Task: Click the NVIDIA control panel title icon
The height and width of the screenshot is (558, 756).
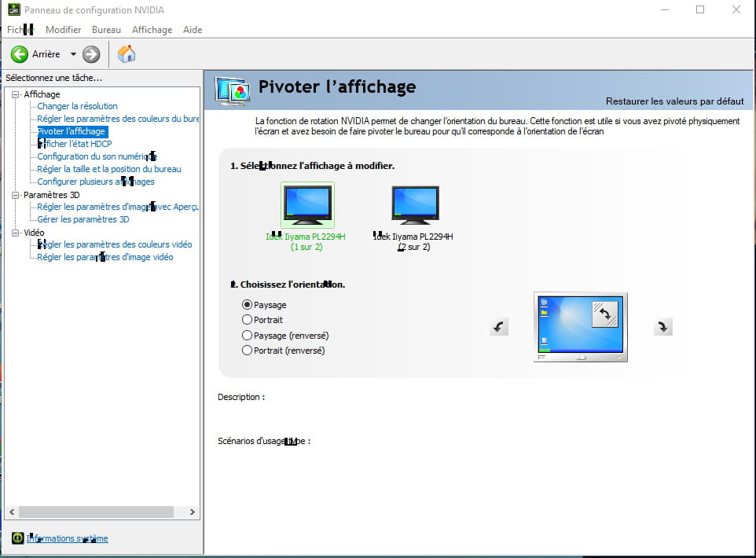Action: tap(14, 9)
